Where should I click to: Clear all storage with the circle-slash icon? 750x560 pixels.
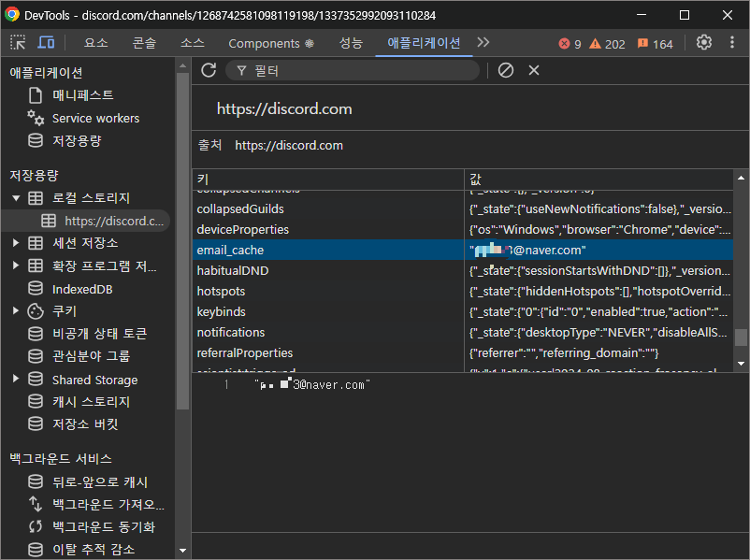click(506, 70)
